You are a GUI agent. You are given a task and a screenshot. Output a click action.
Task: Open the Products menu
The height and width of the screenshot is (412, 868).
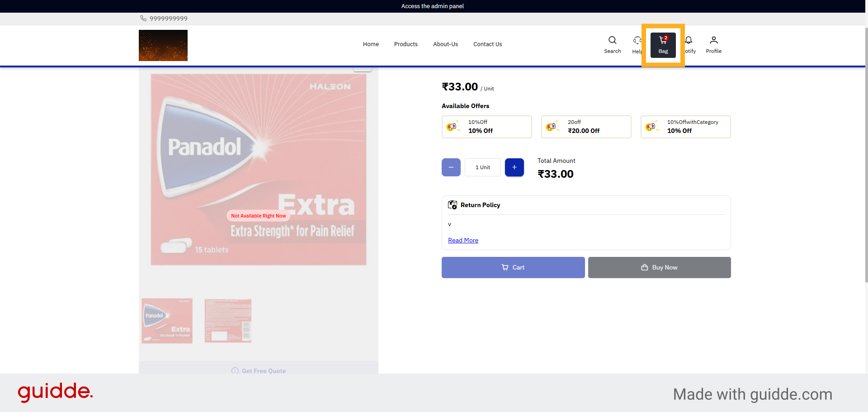coord(406,44)
